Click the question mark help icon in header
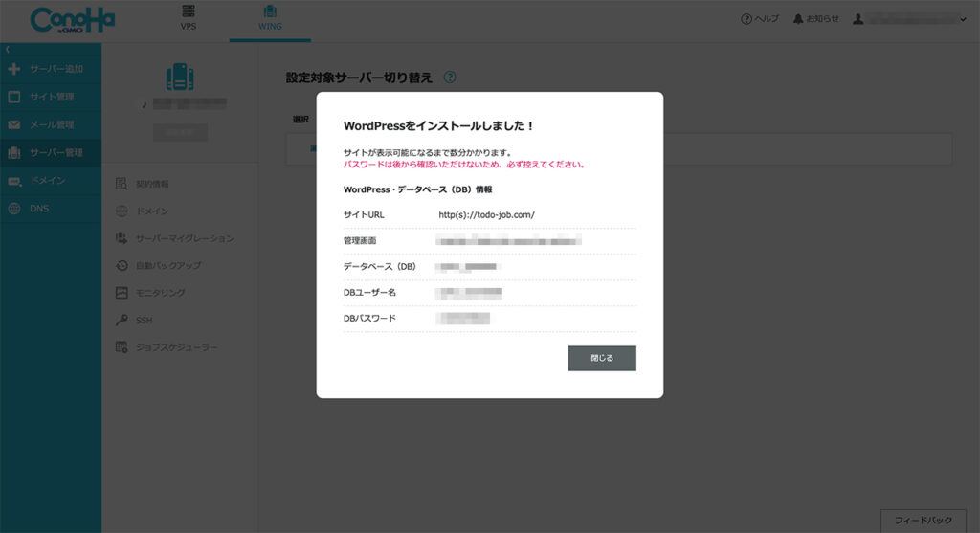The width and height of the screenshot is (980, 533). click(746, 19)
